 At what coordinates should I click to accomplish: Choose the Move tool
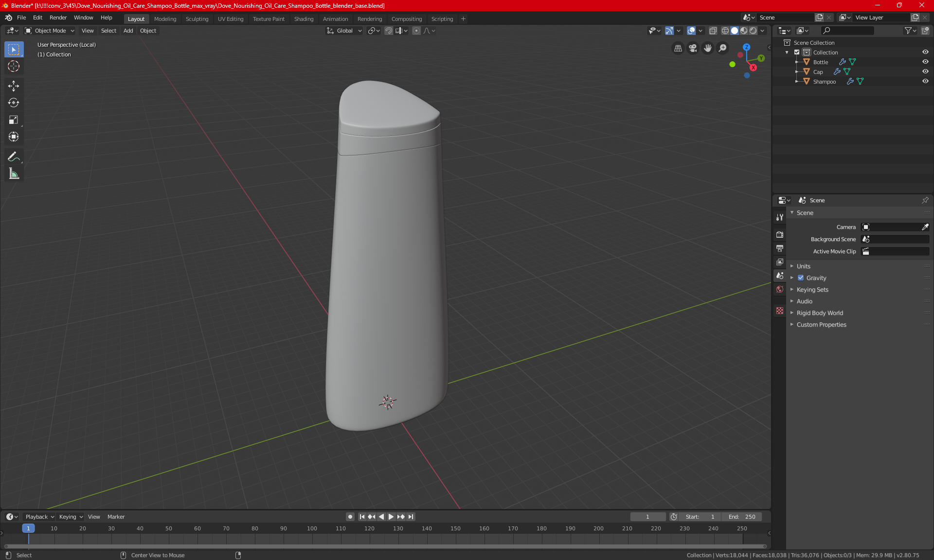tap(14, 86)
